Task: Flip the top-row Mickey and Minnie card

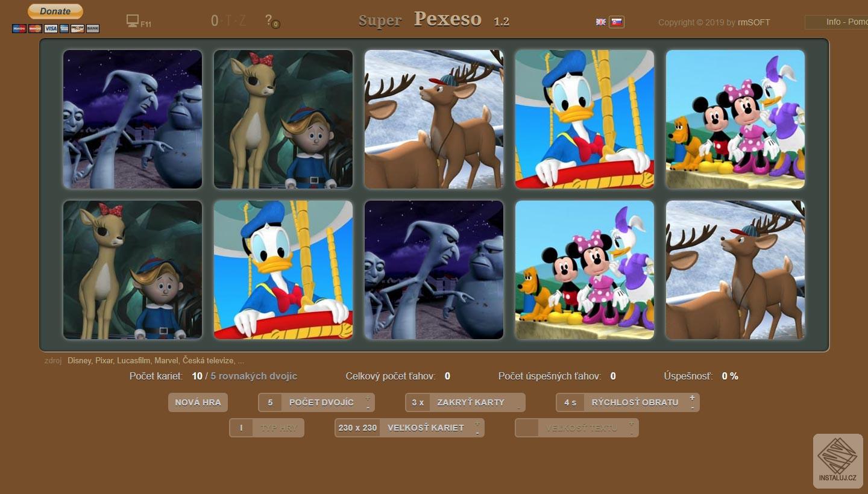Action: tap(735, 119)
